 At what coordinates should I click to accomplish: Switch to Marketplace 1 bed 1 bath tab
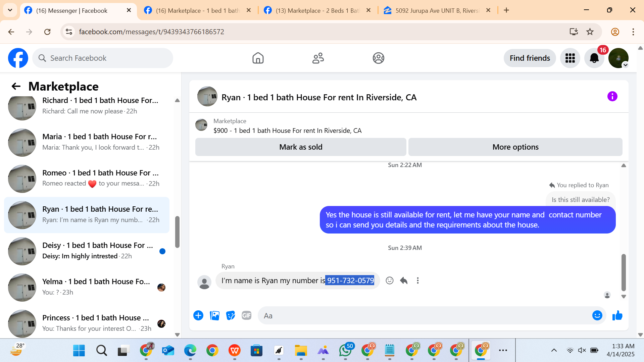198,10
